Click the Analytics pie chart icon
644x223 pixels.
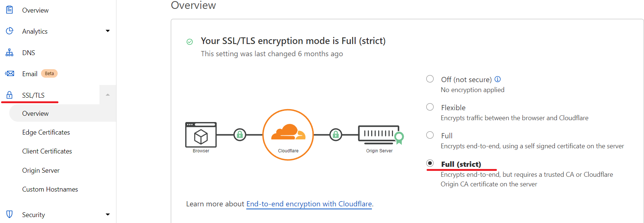click(10, 31)
